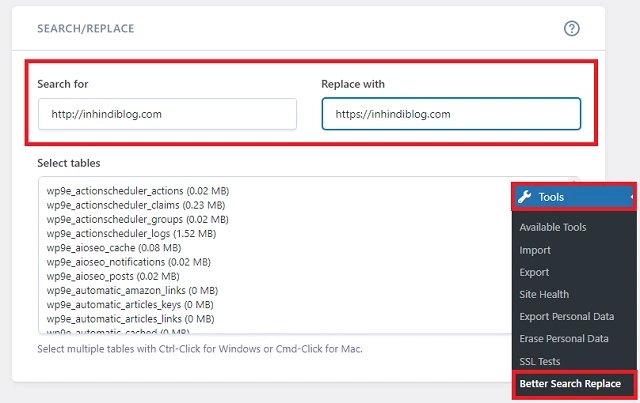
Task: Select table wp9e_aioseo_posts
Action: coord(113,276)
